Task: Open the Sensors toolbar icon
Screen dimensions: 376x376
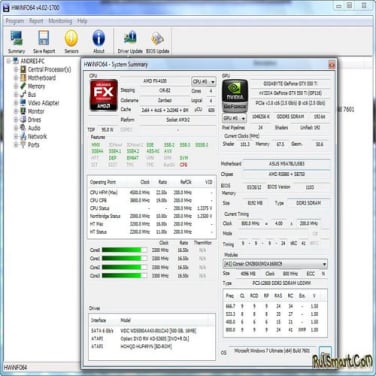Action: (71, 41)
